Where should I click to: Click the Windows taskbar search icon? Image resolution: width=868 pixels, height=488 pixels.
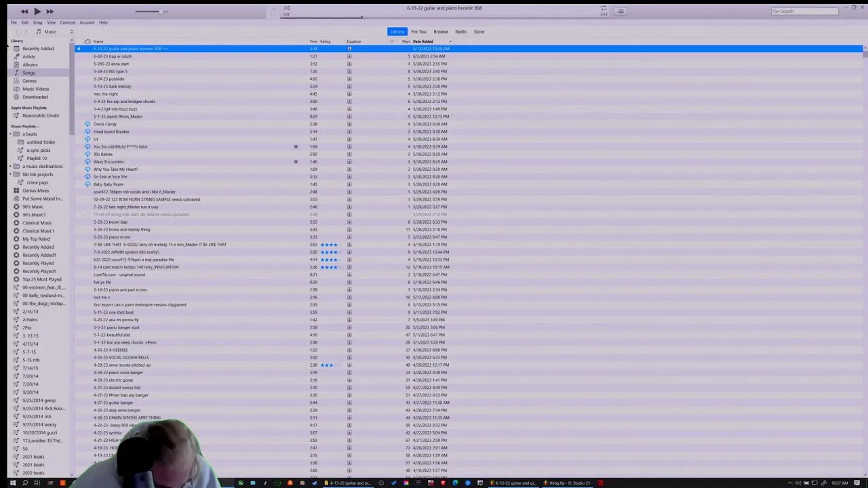(x=25, y=483)
